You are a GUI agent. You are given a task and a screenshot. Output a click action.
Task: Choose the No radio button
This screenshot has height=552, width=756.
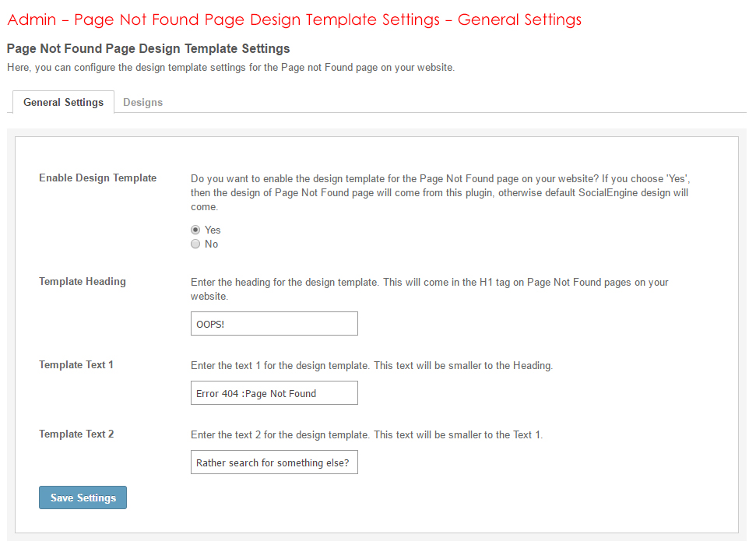click(x=195, y=244)
